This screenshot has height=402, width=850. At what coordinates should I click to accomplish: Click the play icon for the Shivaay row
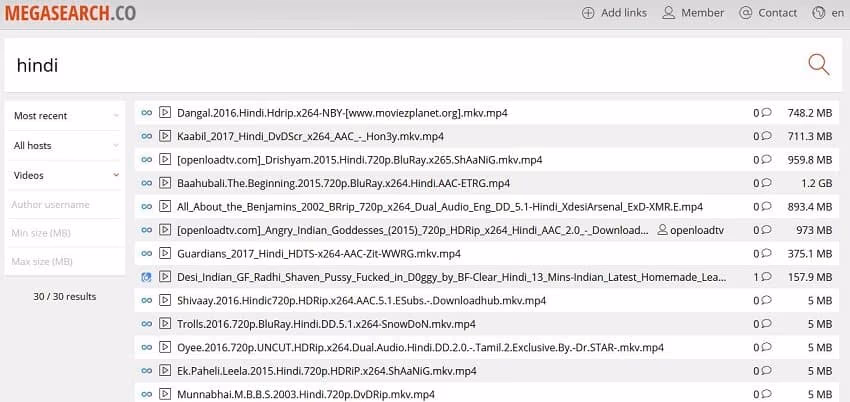(x=164, y=300)
